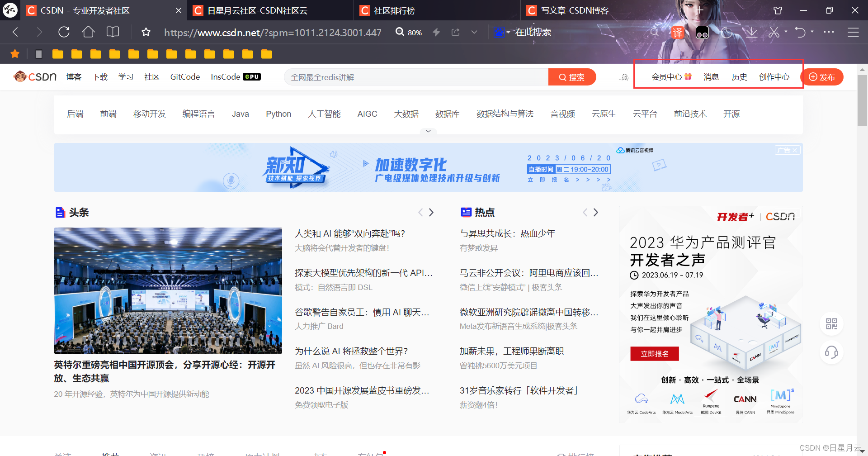Expand address bar dropdown chevron
Screen dimensions: 868x456
[474, 32]
